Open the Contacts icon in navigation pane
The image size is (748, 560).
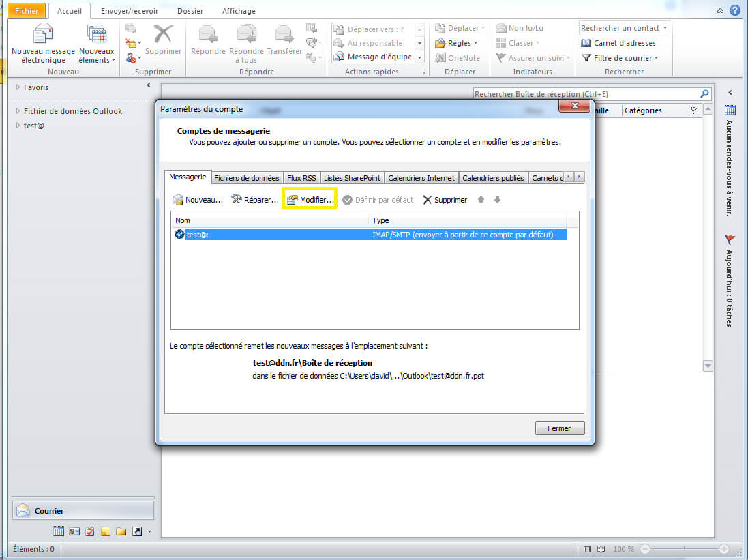coord(74,531)
